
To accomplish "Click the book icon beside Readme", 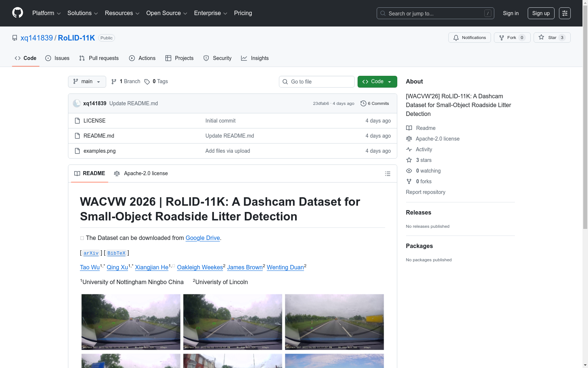I will 409,128.
